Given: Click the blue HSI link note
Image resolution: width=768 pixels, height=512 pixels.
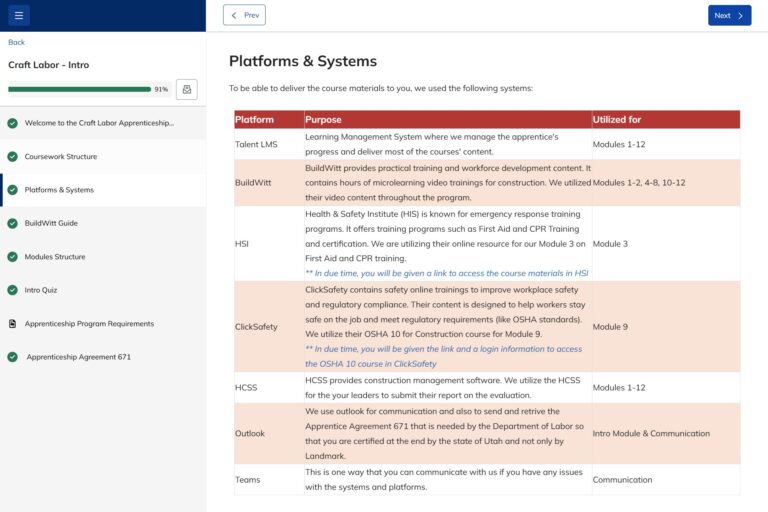Looking at the screenshot, I should (447, 273).
